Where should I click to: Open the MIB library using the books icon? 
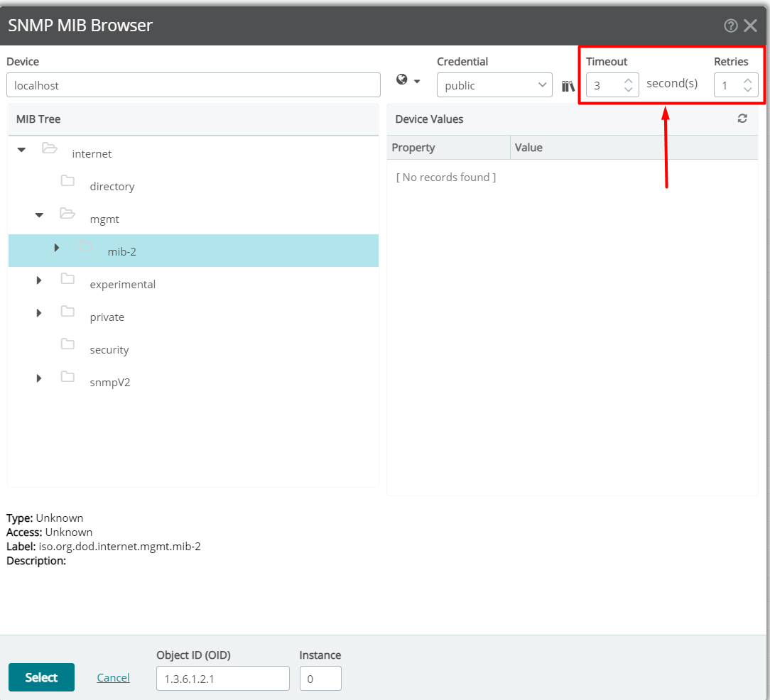[x=568, y=85]
